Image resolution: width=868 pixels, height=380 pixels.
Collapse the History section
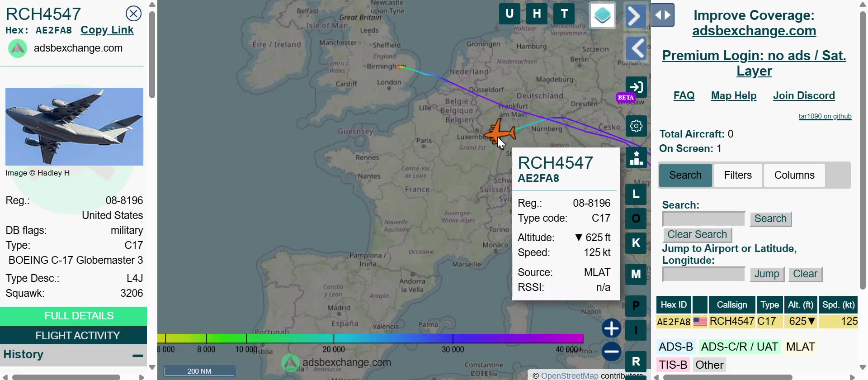pyautogui.click(x=137, y=356)
